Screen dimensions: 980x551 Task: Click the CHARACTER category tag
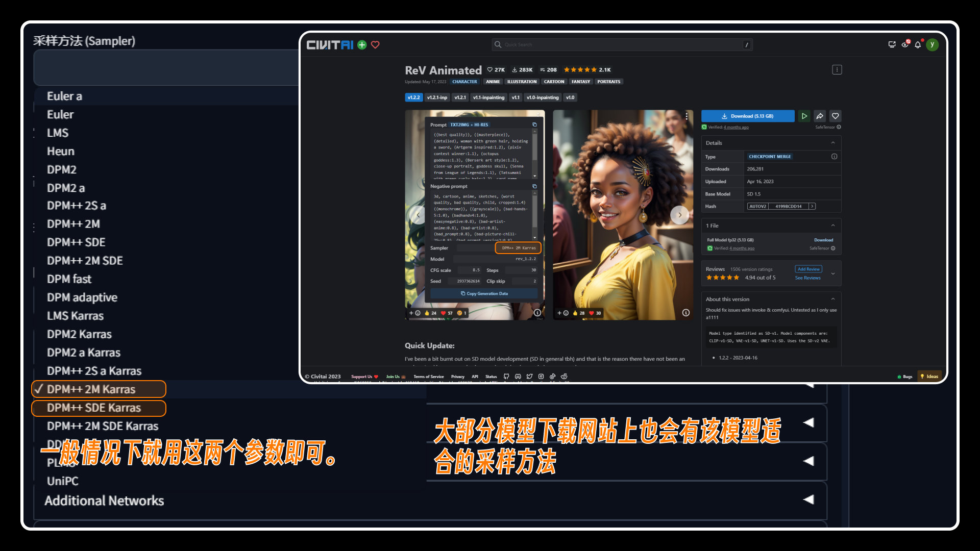point(464,82)
